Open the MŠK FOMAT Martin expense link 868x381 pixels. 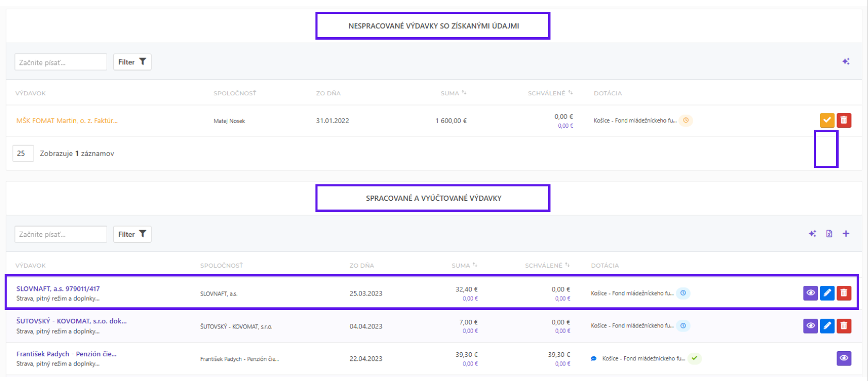[67, 120]
